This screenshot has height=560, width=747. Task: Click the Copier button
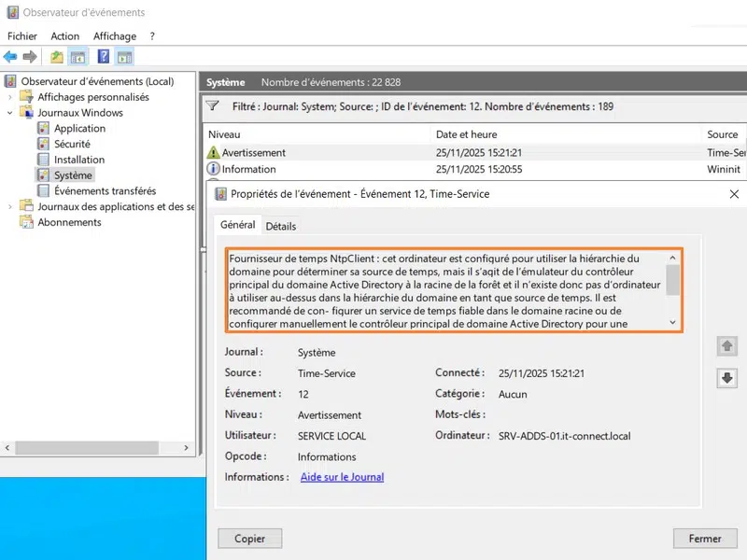(249, 539)
